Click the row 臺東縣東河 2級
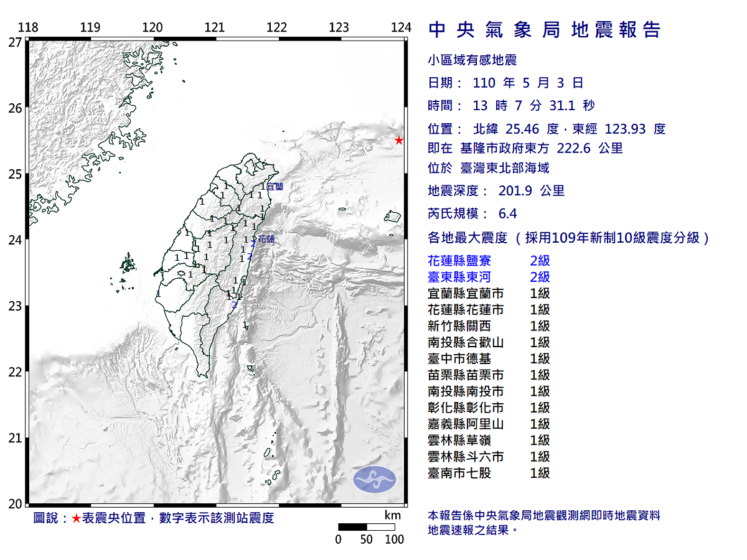 pyautogui.click(x=489, y=277)
